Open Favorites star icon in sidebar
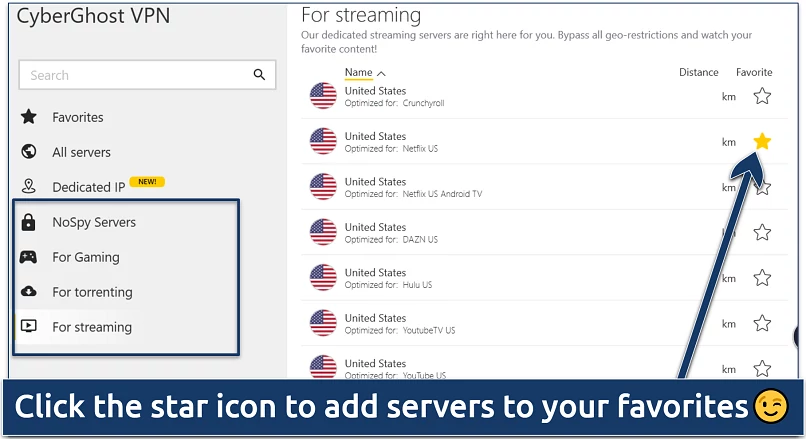This screenshot has height=439, width=806. tap(29, 117)
